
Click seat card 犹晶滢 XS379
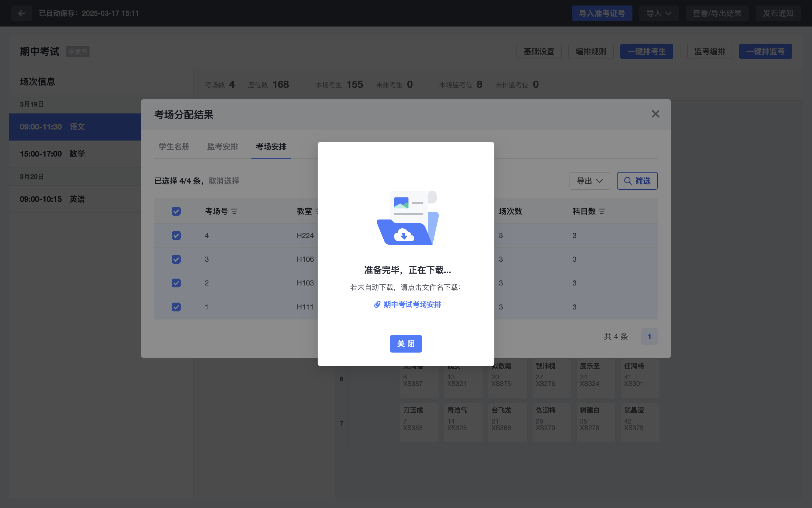click(640, 423)
